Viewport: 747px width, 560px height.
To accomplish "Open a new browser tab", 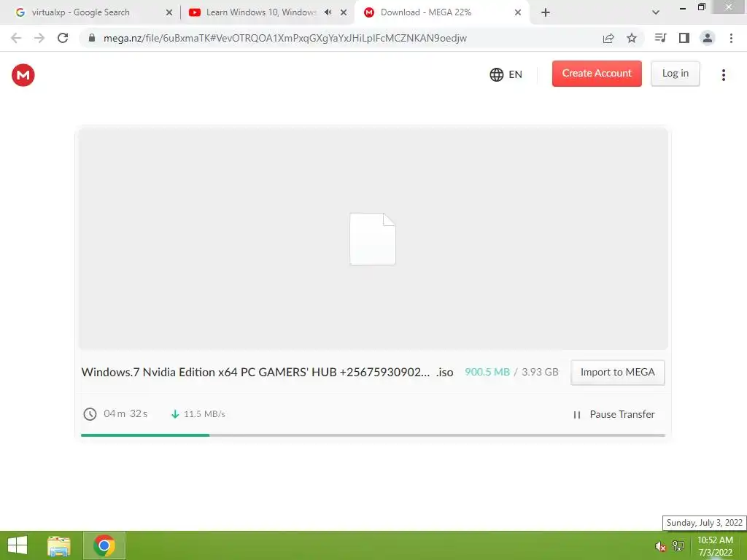I will 546,12.
